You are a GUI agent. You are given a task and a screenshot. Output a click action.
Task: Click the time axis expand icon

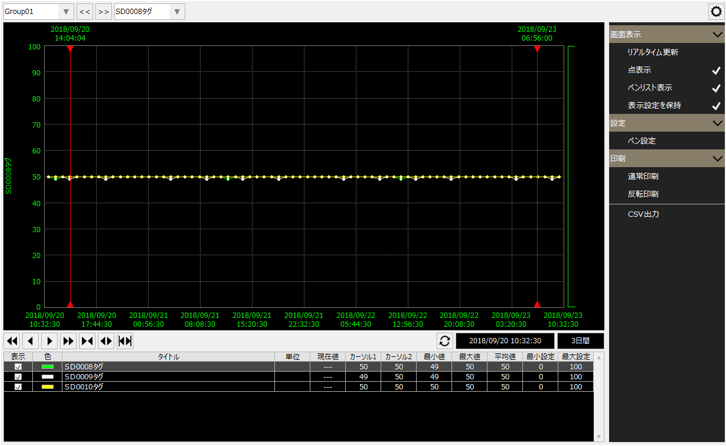(x=106, y=341)
